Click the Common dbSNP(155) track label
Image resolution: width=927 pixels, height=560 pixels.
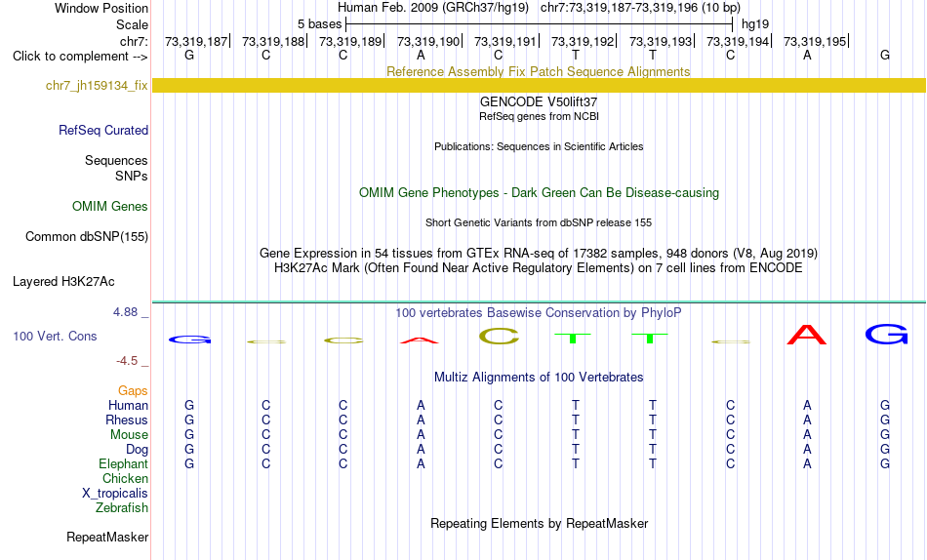87,236
